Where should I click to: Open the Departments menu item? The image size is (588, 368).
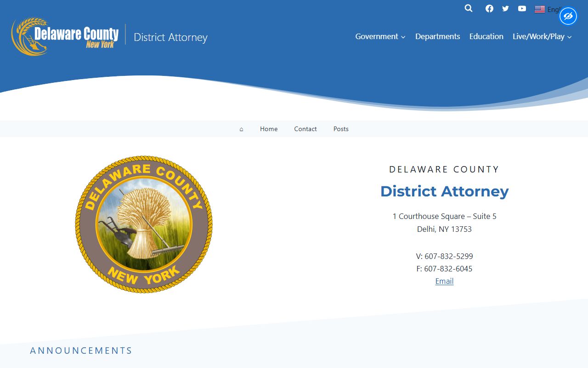[437, 36]
